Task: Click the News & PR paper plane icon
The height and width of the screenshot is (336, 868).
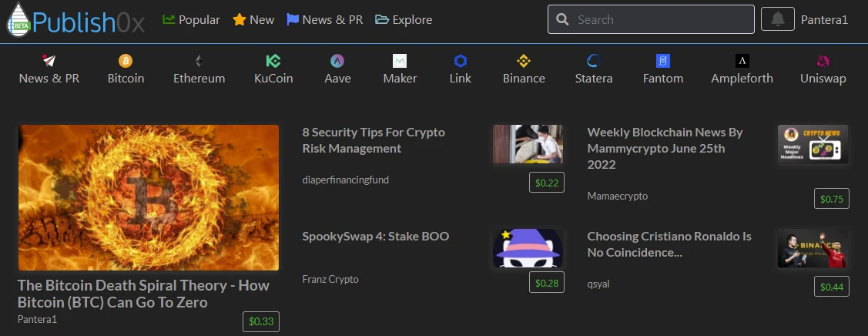Action: 49,60
